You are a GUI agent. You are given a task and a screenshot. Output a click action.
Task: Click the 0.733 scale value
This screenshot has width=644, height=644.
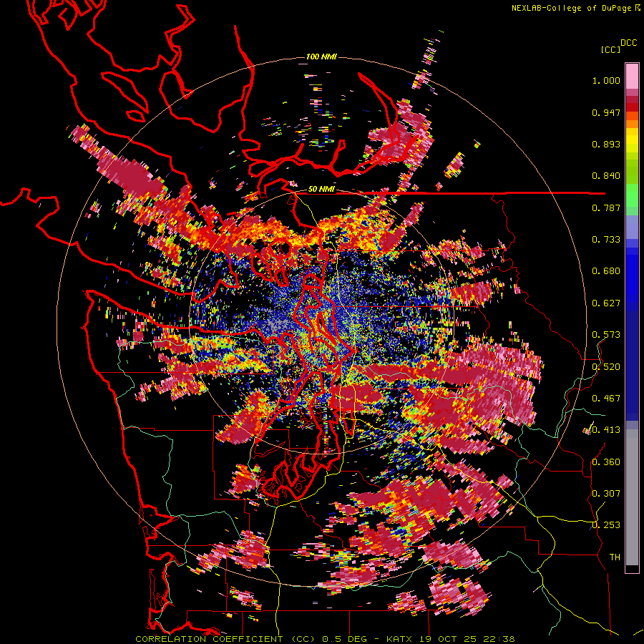[606, 240]
